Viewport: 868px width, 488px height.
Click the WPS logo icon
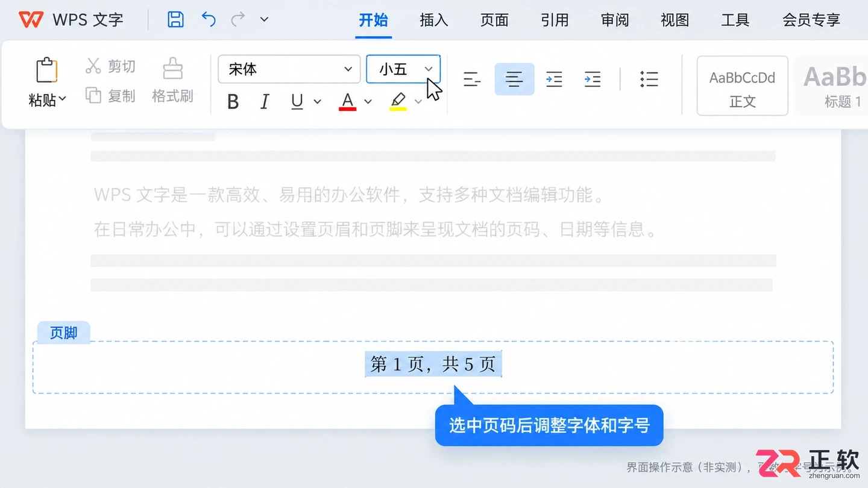(x=31, y=19)
